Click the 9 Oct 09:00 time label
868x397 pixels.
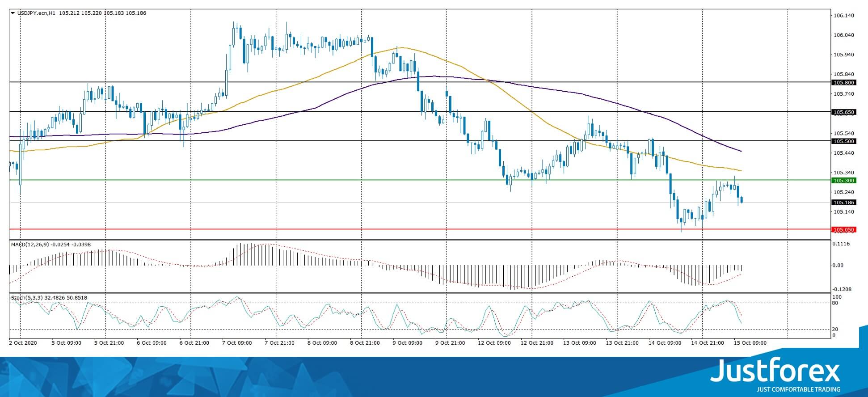point(408,343)
